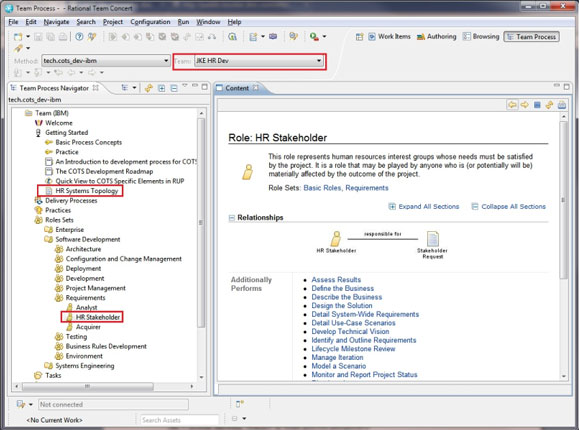Click Link with Editor in Navigator
Viewport: 580px width, 430px height.
pyautogui.click(x=149, y=88)
